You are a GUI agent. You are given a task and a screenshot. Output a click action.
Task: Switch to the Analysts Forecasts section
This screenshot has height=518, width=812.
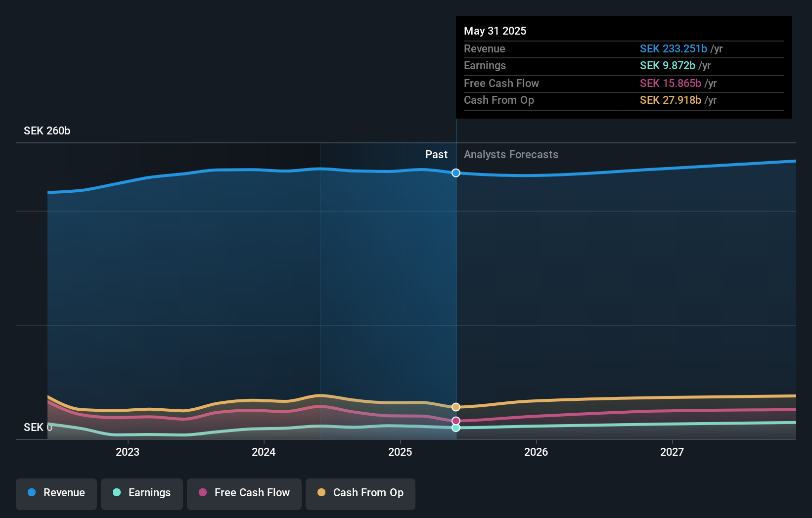(x=511, y=154)
